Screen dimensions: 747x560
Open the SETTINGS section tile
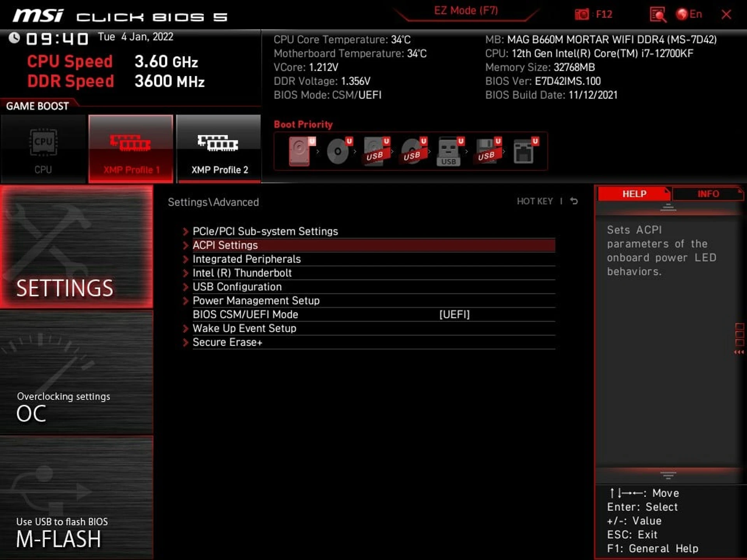(x=77, y=247)
